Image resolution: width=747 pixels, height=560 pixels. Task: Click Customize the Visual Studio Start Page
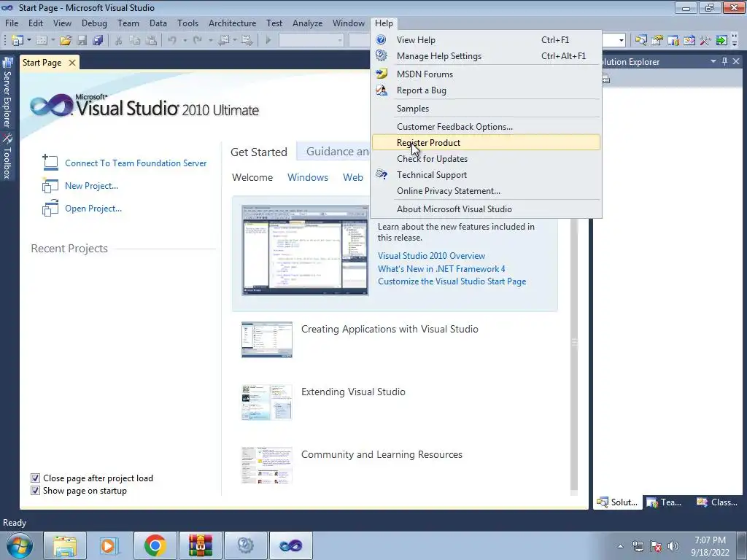point(452,281)
